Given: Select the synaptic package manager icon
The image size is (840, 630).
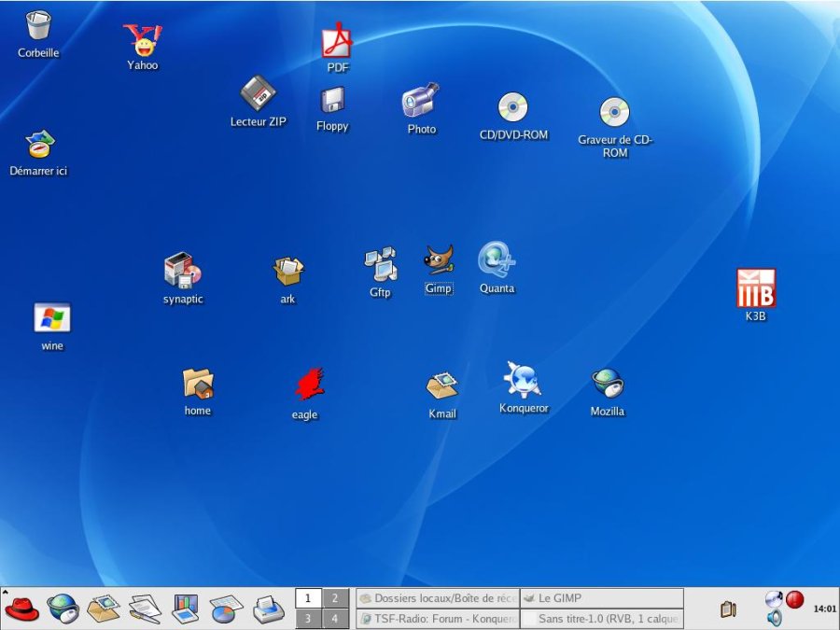Looking at the screenshot, I should pos(183,270).
